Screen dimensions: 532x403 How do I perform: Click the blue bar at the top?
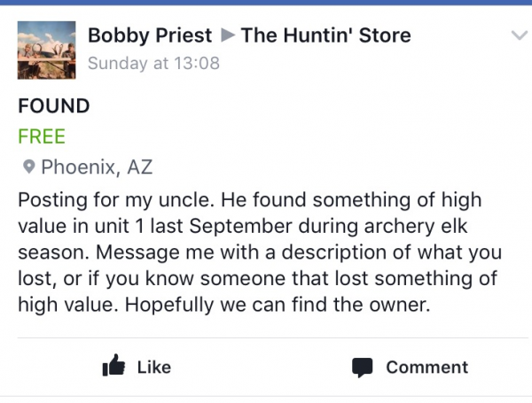point(266,3)
